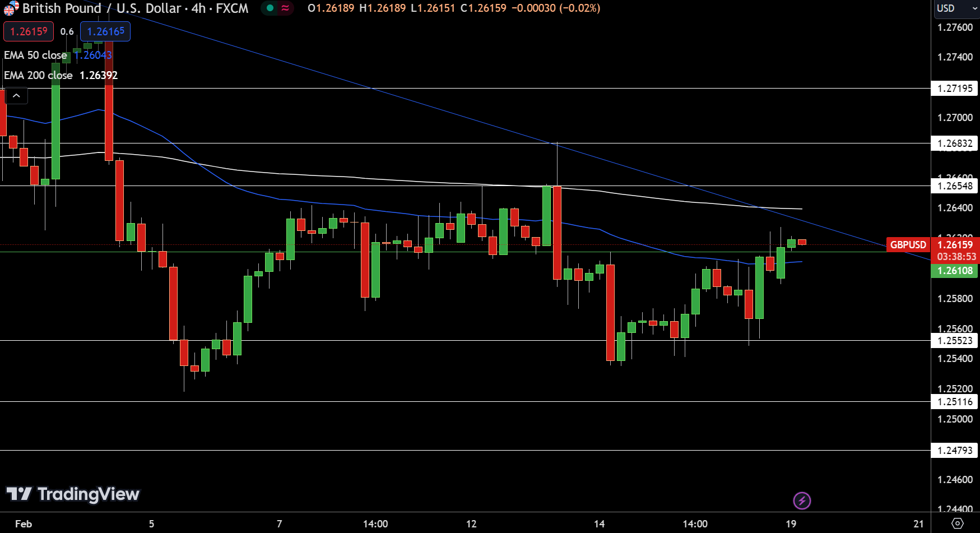
Task: Collapse the indicator legend with the chevron
Action: (x=16, y=96)
